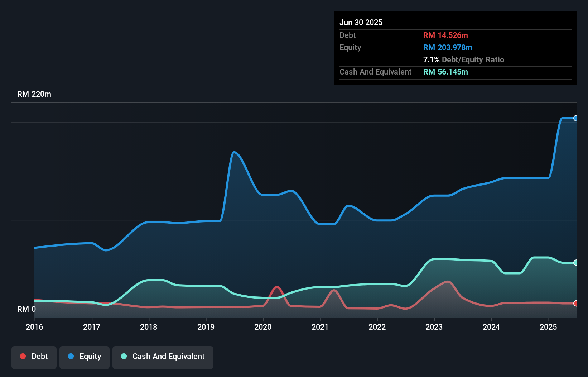
Task: Click the Equity row label in tooltip
Action: click(x=350, y=47)
